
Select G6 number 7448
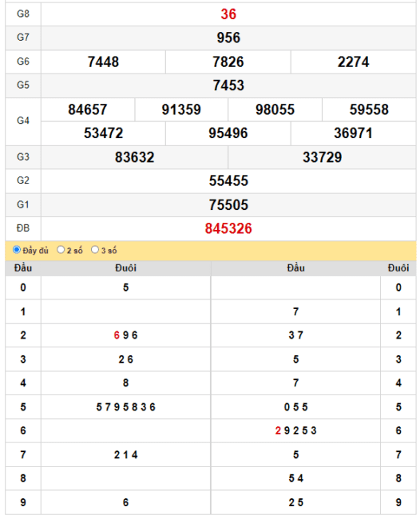click(x=103, y=62)
